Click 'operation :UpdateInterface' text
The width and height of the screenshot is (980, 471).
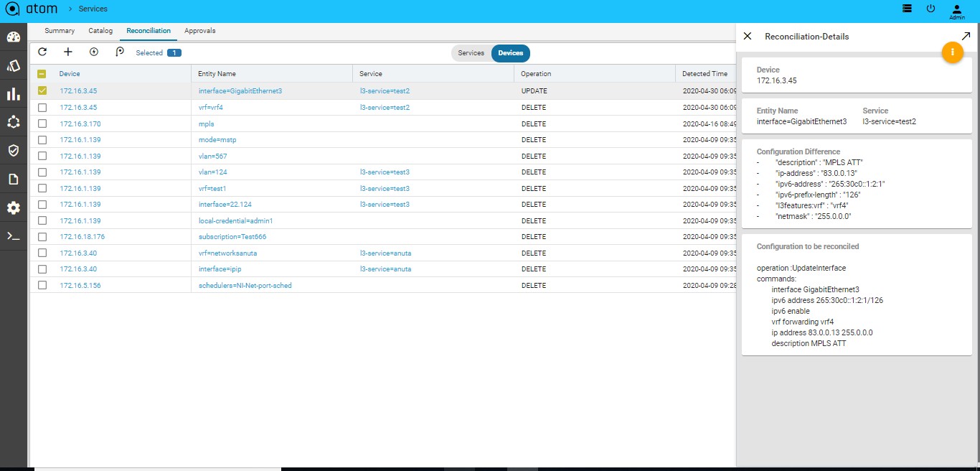(801, 268)
